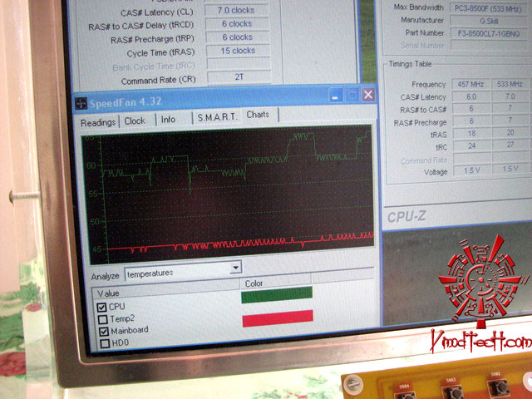Click the CAS# Latency 7.0 clocks field

[x=236, y=11]
